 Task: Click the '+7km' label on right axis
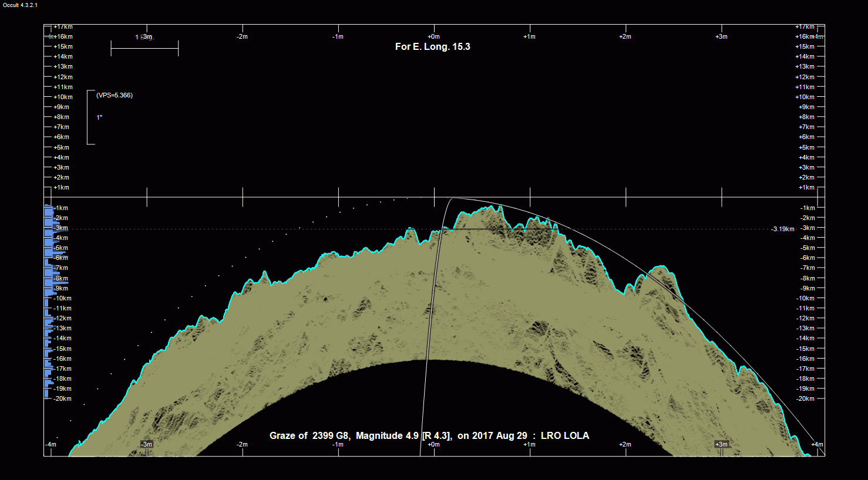point(806,127)
